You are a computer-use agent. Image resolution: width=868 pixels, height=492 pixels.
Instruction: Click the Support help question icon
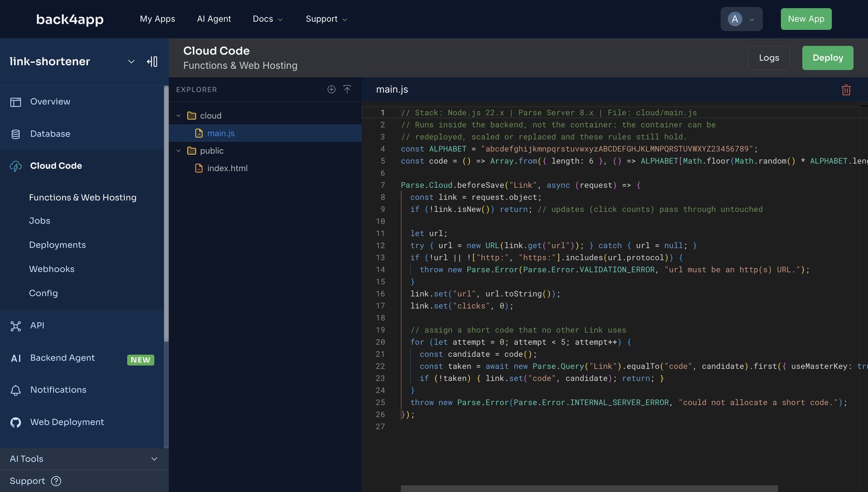coord(56,481)
